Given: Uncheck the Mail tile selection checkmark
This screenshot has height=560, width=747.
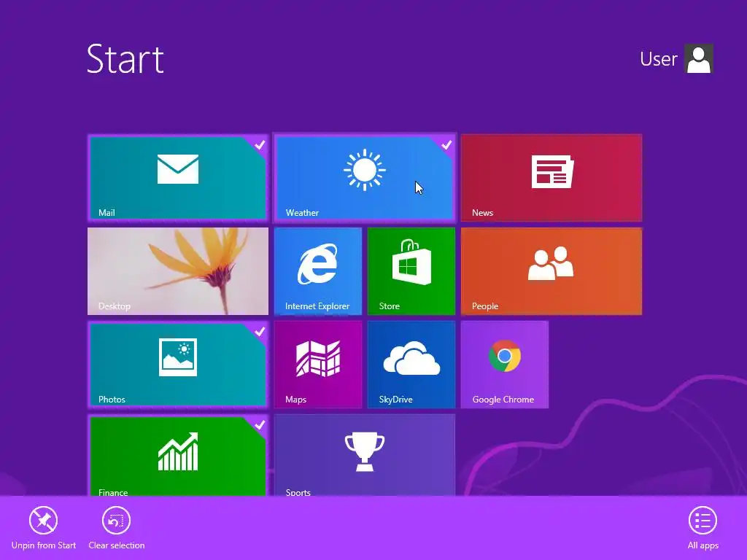Looking at the screenshot, I should click(260, 144).
